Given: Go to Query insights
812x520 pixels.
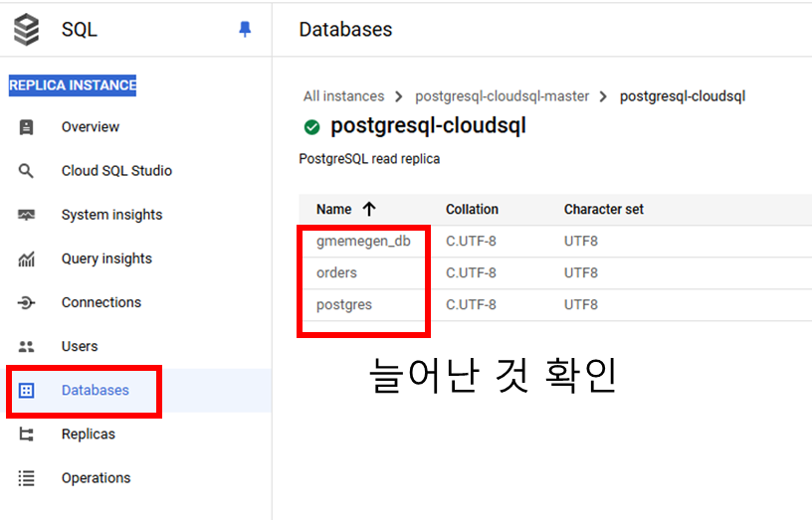Looking at the screenshot, I should [x=106, y=259].
